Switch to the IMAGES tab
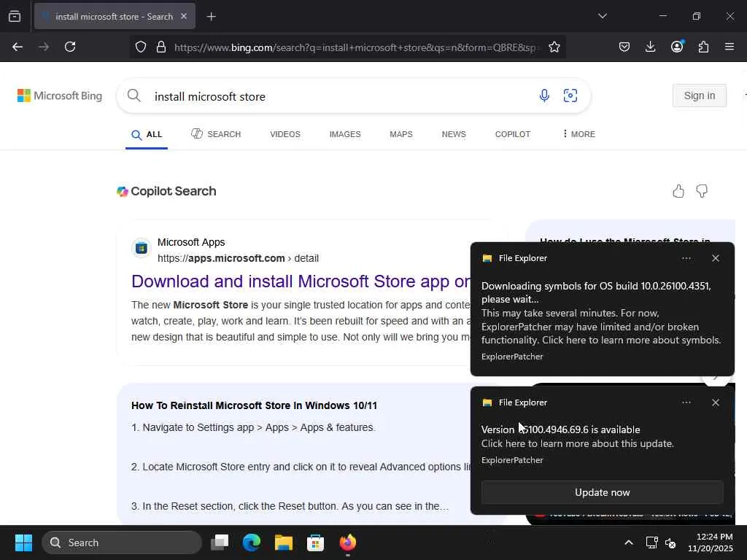Image resolution: width=747 pixels, height=560 pixels. [345, 134]
